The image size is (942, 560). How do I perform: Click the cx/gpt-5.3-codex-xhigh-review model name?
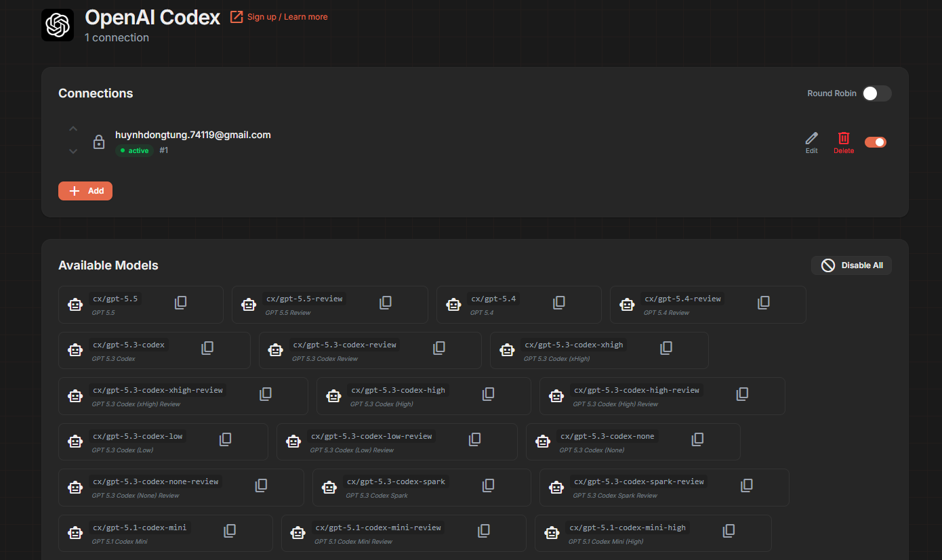(x=158, y=390)
